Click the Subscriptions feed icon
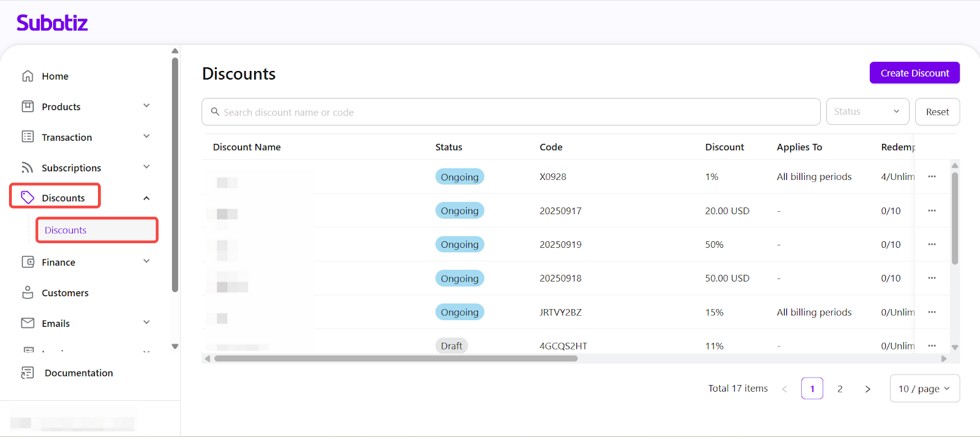Image resolution: width=980 pixels, height=437 pixels. pyautogui.click(x=28, y=168)
